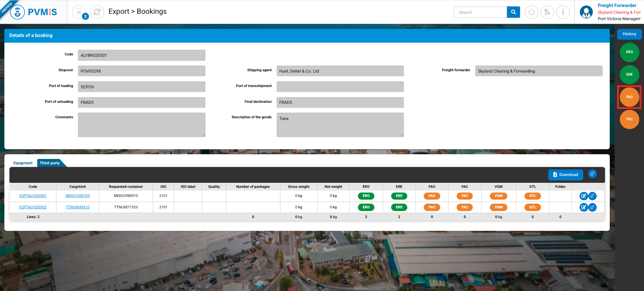
Task: Click the orange VGM badge for MEDU1838705 row
Action: [x=498, y=196]
